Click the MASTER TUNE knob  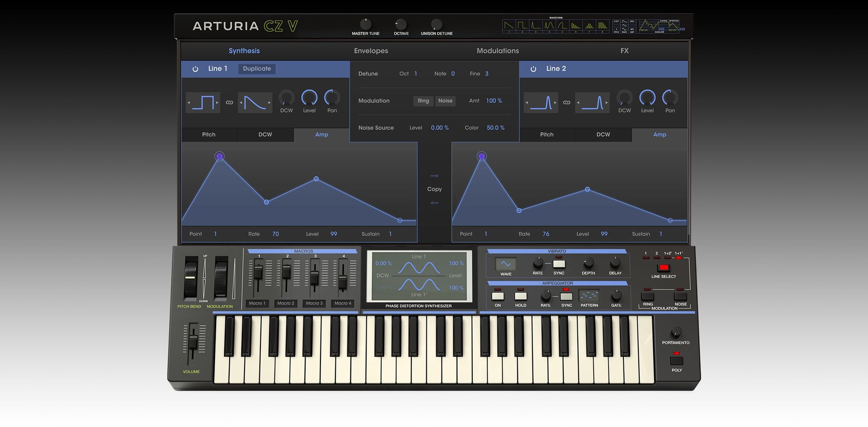[365, 24]
